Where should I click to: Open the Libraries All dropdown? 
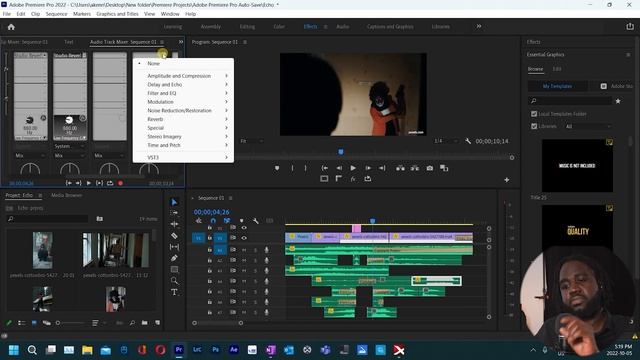[589, 127]
